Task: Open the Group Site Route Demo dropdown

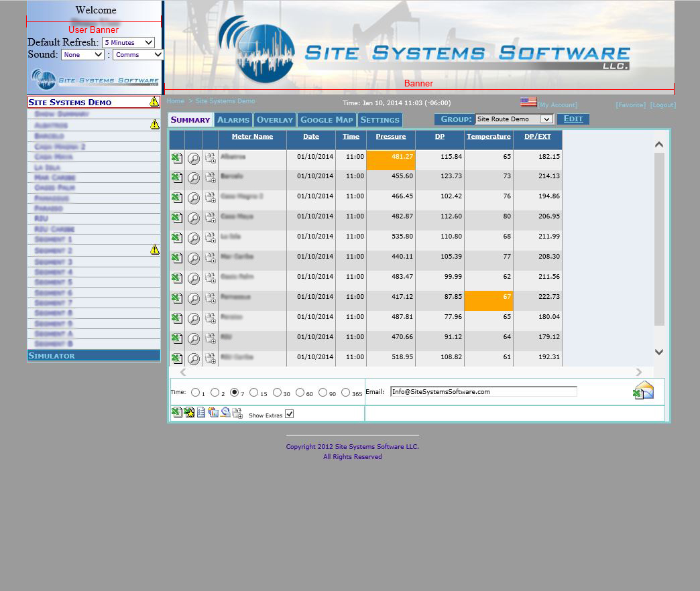Action: tap(514, 119)
